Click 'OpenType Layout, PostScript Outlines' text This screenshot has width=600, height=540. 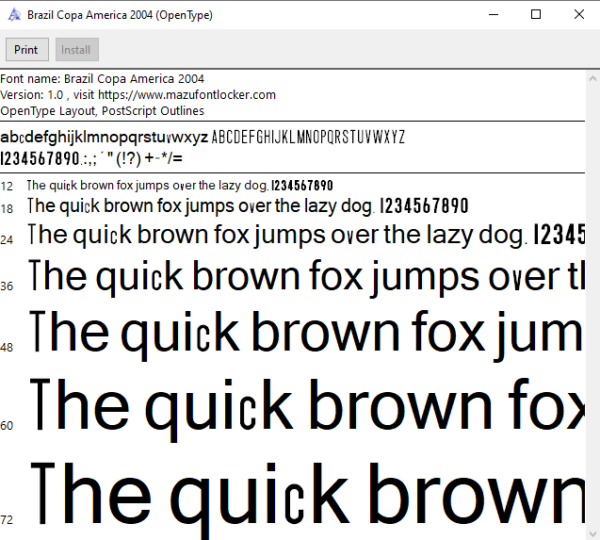(102, 111)
